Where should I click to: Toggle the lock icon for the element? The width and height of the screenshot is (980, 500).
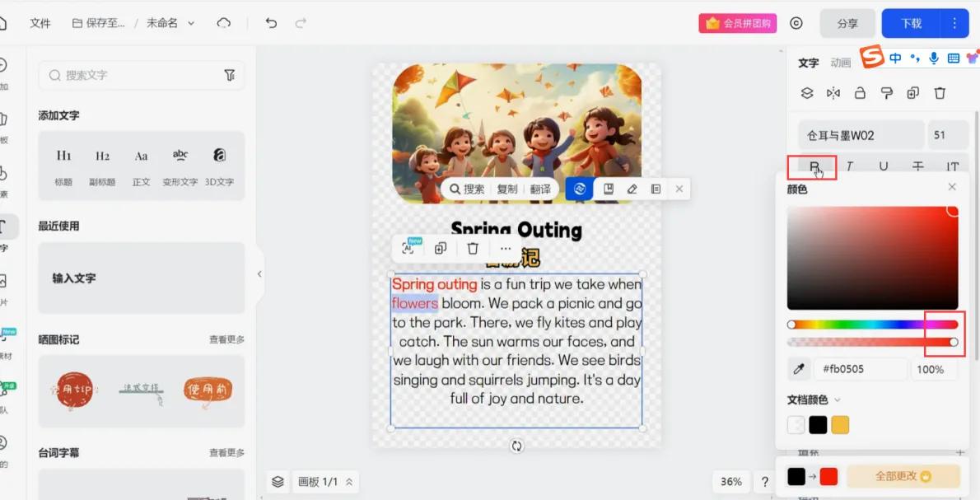click(860, 93)
